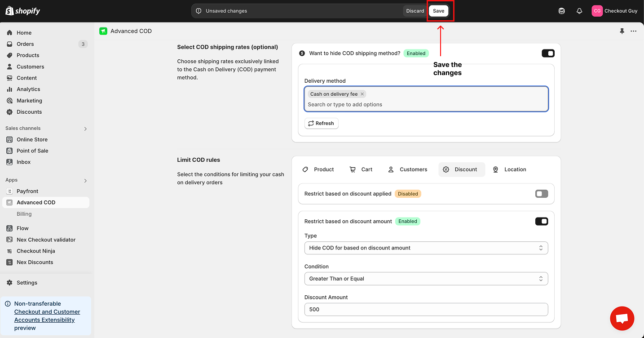Expand the Sales channels section
The image size is (644, 338).
point(85,129)
